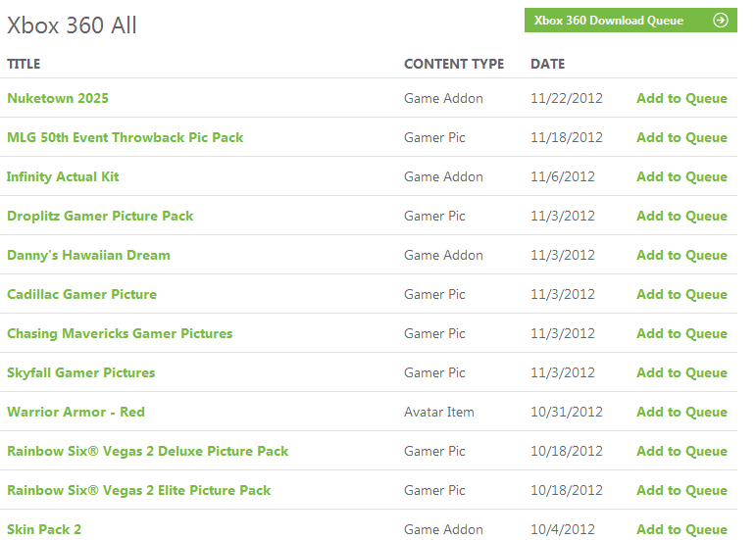Image resolution: width=756 pixels, height=540 pixels.
Task: Add Danny's Hawaiian Dream to queue
Action: tap(681, 256)
